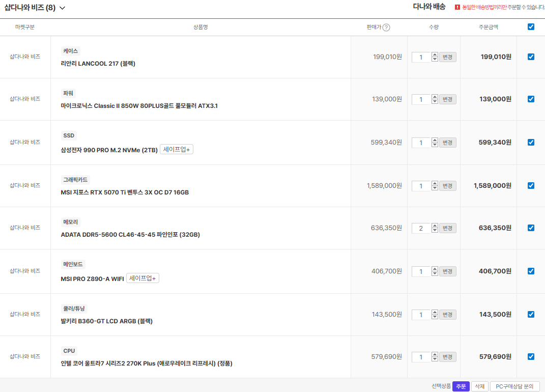The width and height of the screenshot is (545, 392).
Task: Focus the quantity field for RTX 5070 Ti
Action: (x=421, y=186)
